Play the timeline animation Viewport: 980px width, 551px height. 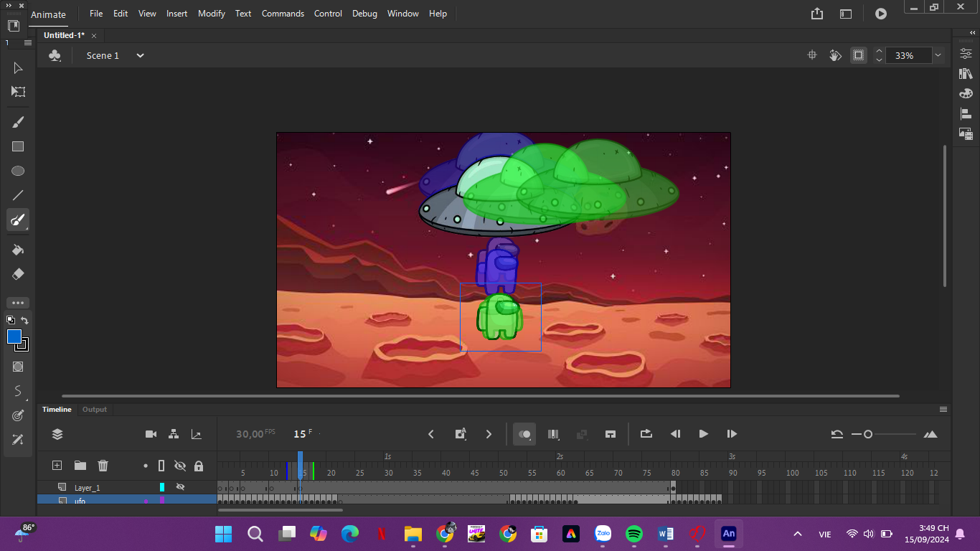pyautogui.click(x=703, y=434)
